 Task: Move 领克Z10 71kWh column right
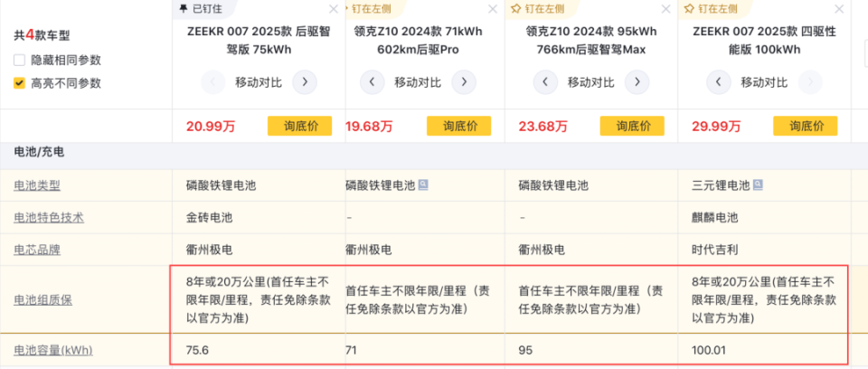coord(463,82)
